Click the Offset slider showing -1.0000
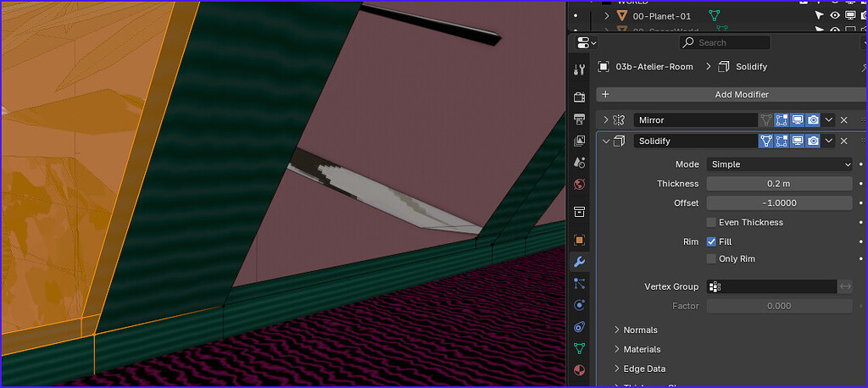 click(x=780, y=203)
